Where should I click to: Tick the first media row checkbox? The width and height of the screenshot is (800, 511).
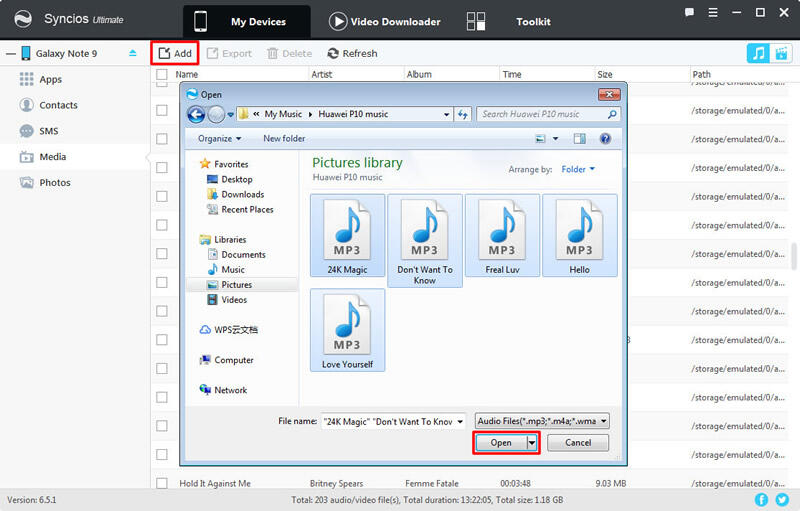162,86
